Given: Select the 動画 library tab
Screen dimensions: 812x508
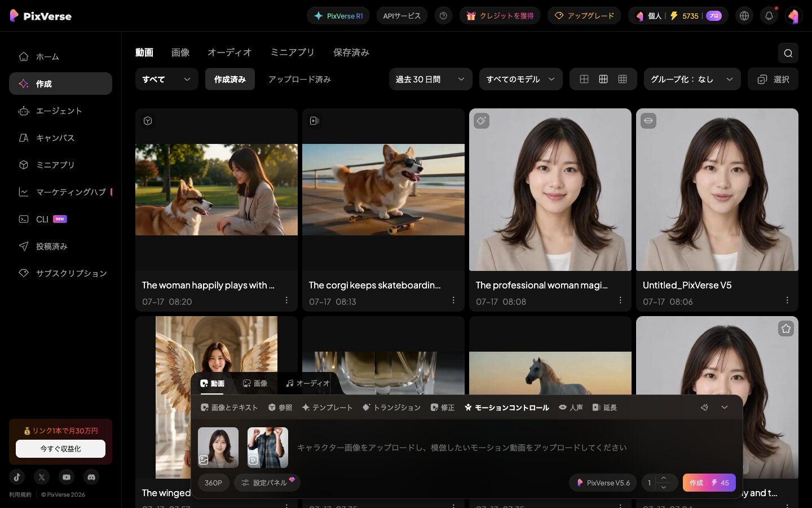Looking at the screenshot, I should 144,52.
